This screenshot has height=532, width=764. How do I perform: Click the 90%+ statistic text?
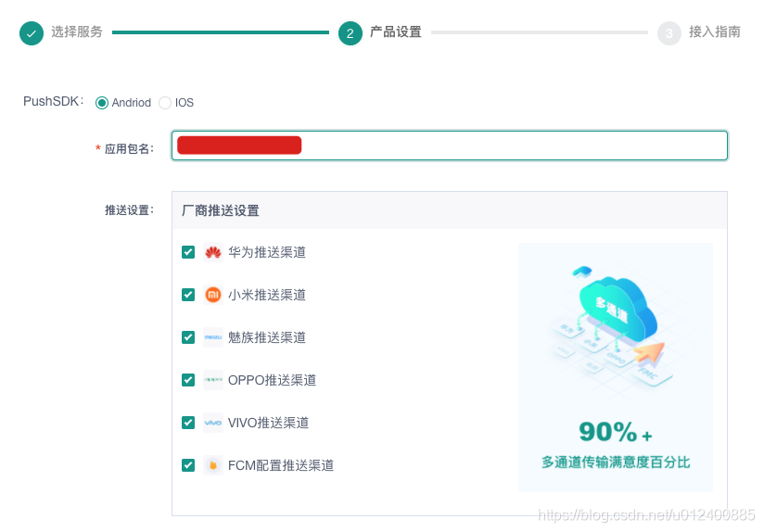point(616,432)
